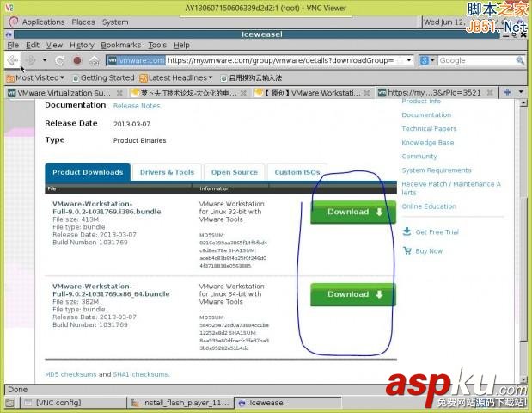The image size is (532, 413).
Task: Click the browser Back arrow button
Action: tap(13, 60)
